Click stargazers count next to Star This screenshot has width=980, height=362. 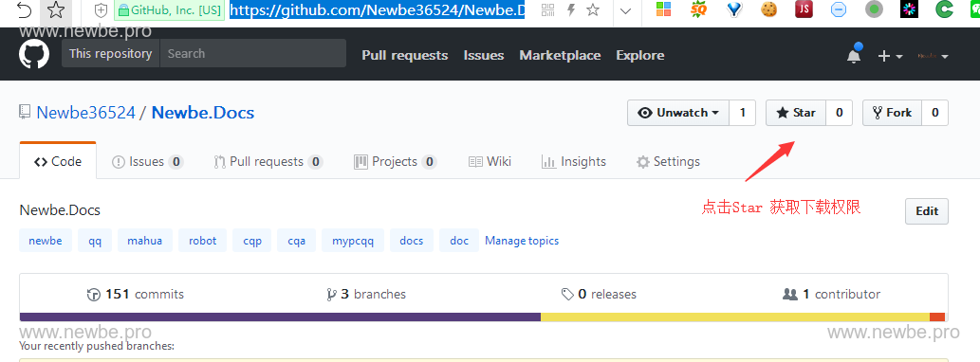[840, 113]
